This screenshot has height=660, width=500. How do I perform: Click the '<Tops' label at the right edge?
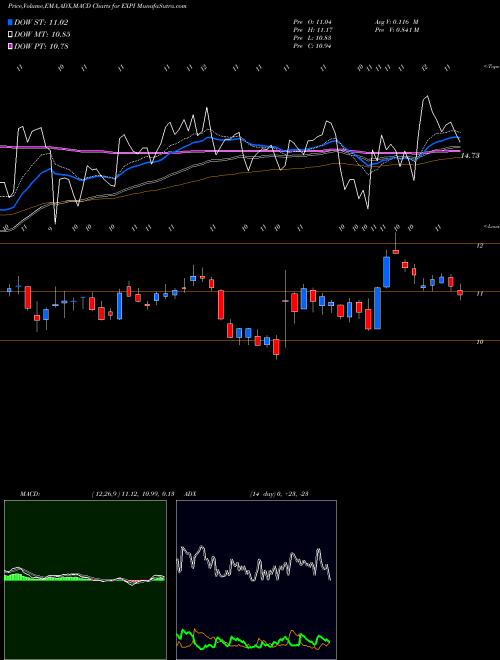pyautogui.click(x=491, y=67)
